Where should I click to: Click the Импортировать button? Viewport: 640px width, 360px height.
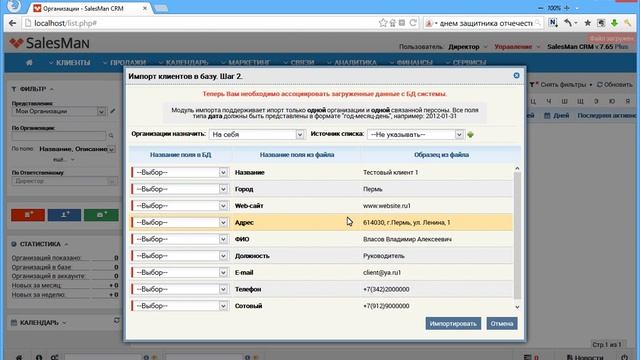453,323
